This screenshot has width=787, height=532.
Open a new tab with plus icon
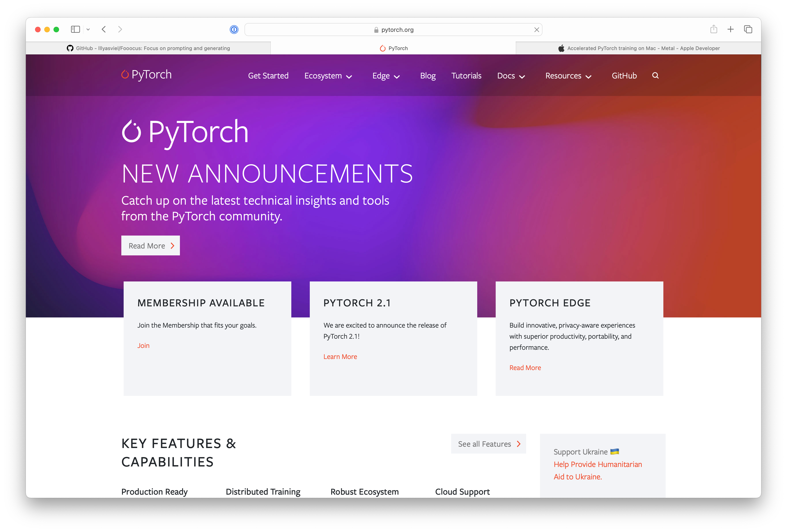click(x=730, y=30)
